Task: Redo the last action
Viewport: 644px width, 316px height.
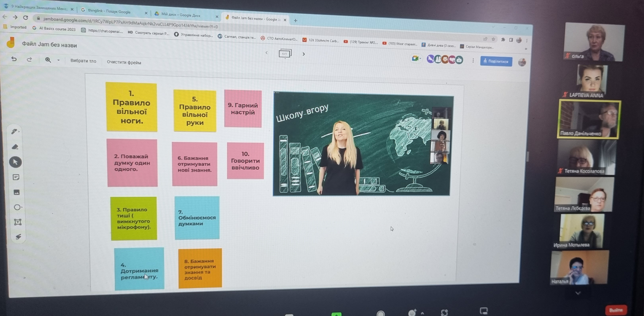Action: (29, 59)
